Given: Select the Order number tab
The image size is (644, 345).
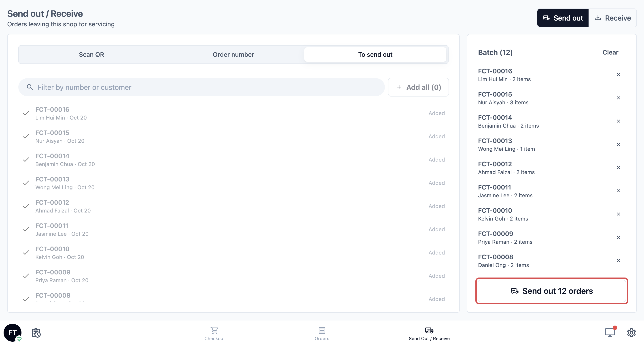Looking at the screenshot, I should 233,55.
